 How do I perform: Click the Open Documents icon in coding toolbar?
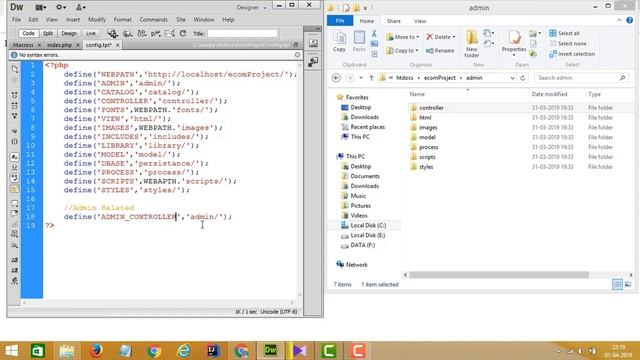click(x=15, y=69)
